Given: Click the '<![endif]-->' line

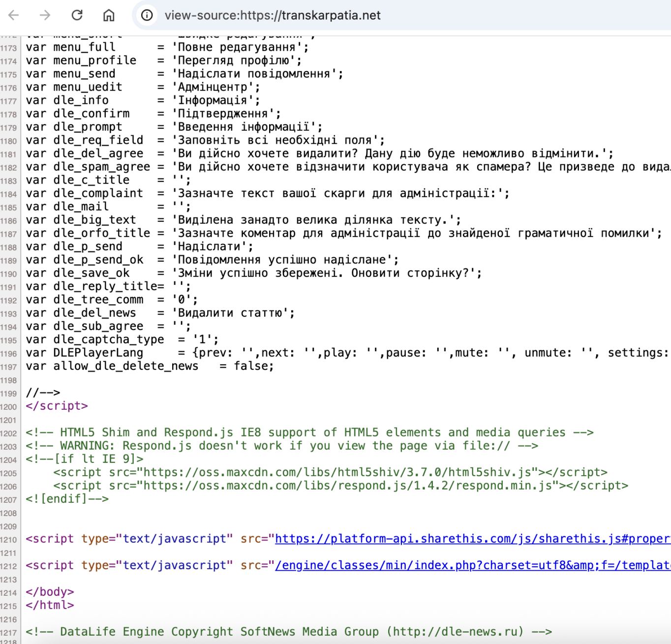Looking at the screenshot, I should (67, 499).
